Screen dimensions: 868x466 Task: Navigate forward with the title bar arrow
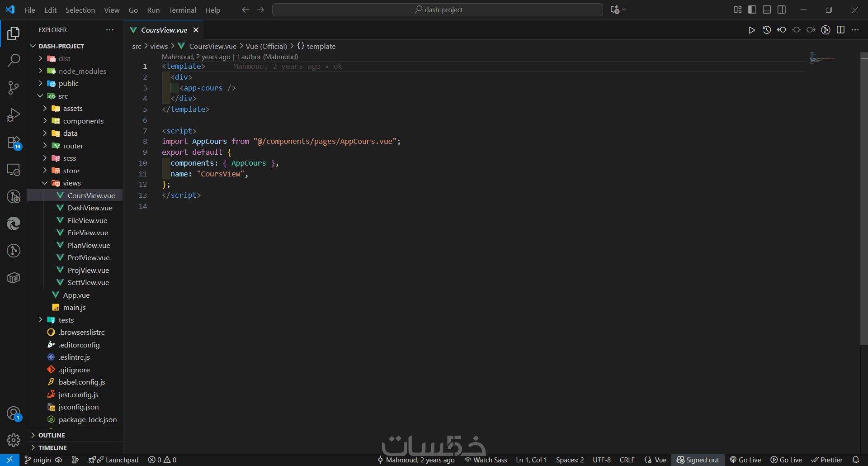(260, 10)
